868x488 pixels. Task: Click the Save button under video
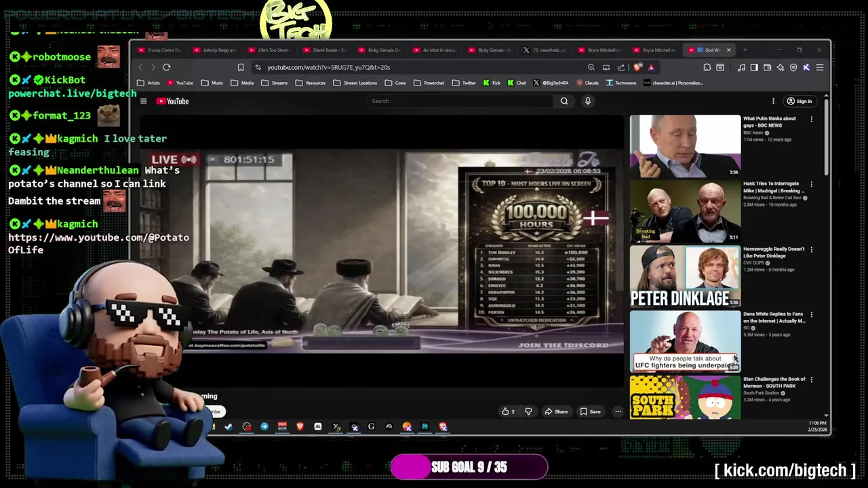(x=590, y=411)
